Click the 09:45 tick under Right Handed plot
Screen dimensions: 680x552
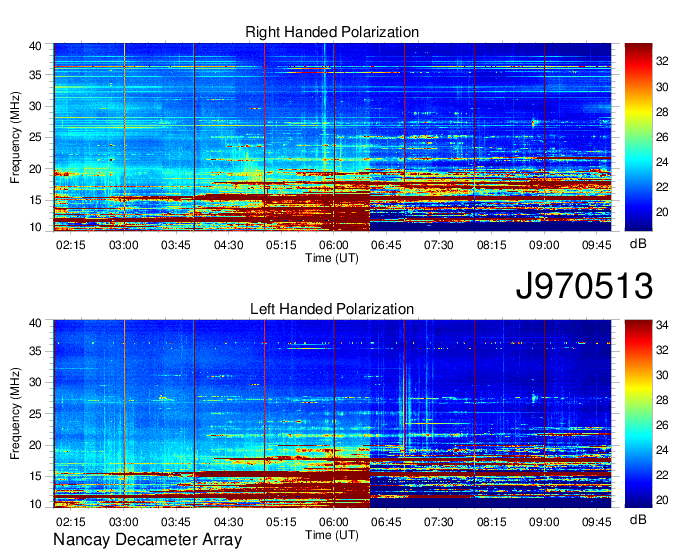click(597, 245)
